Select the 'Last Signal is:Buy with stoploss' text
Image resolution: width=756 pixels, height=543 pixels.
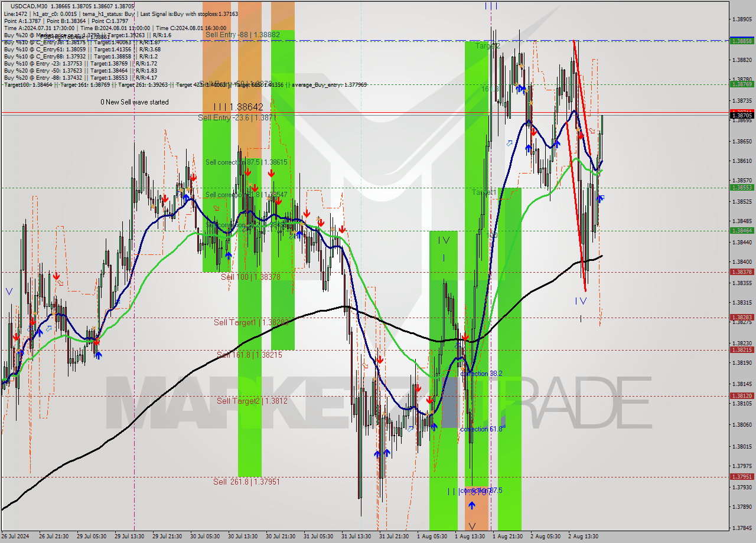189,13
